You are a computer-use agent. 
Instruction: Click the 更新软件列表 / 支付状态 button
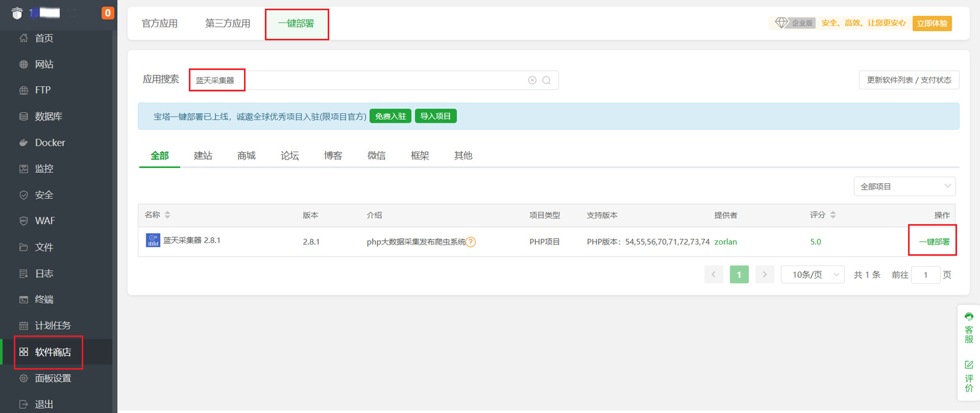click(x=909, y=80)
